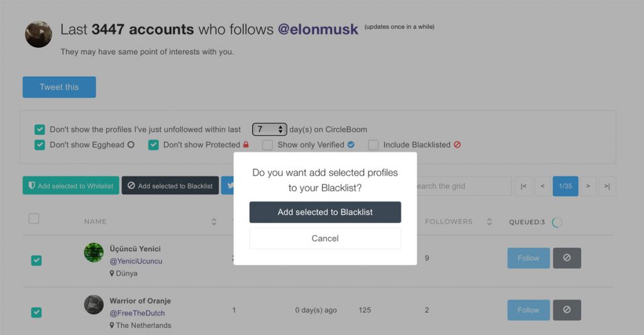The image size is (644, 335).
Task: Enable the Show only Verified checkbox
Action: coord(267,145)
